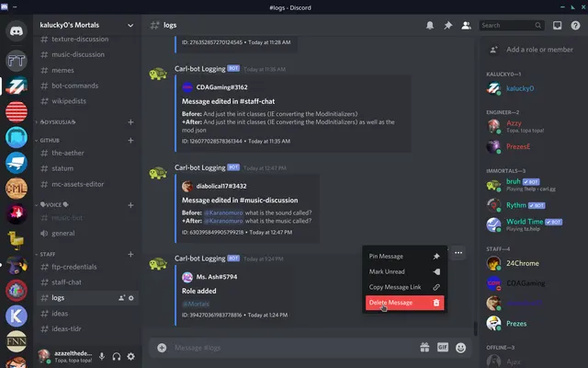Open logs channel settings gear
588x368 pixels.
pos(130,298)
